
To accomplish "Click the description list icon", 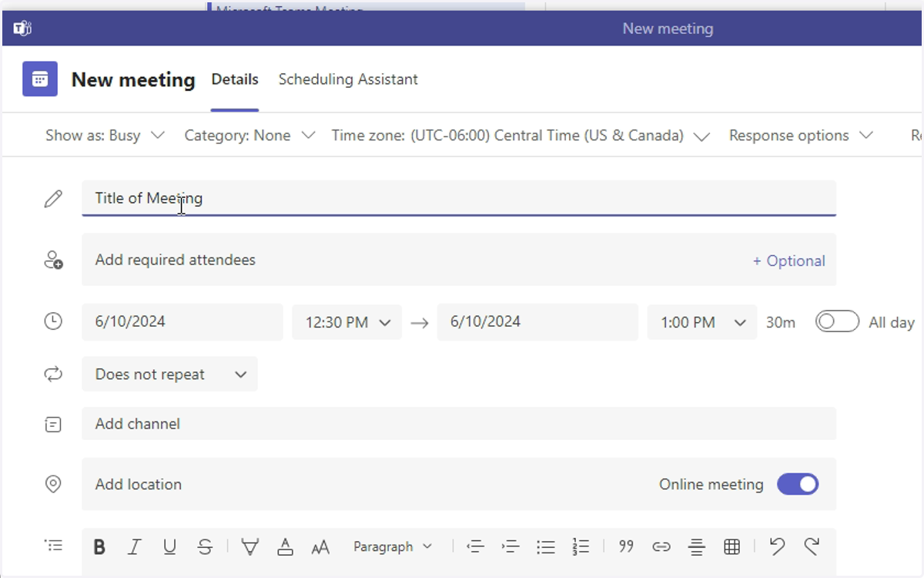I will tap(53, 546).
